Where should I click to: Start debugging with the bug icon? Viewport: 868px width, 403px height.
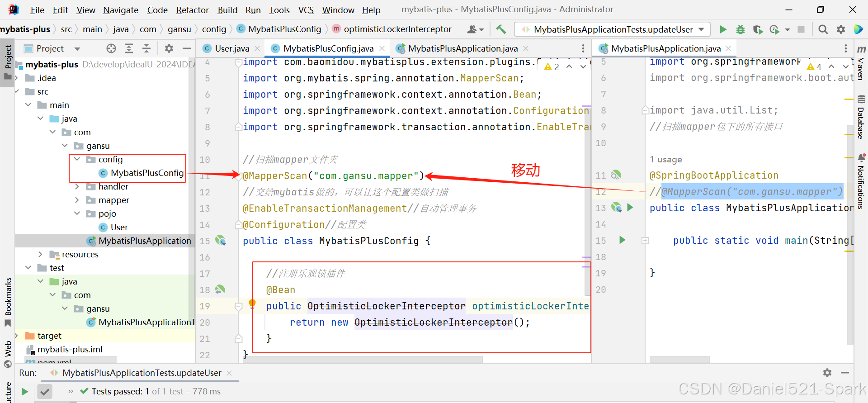(741, 29)
